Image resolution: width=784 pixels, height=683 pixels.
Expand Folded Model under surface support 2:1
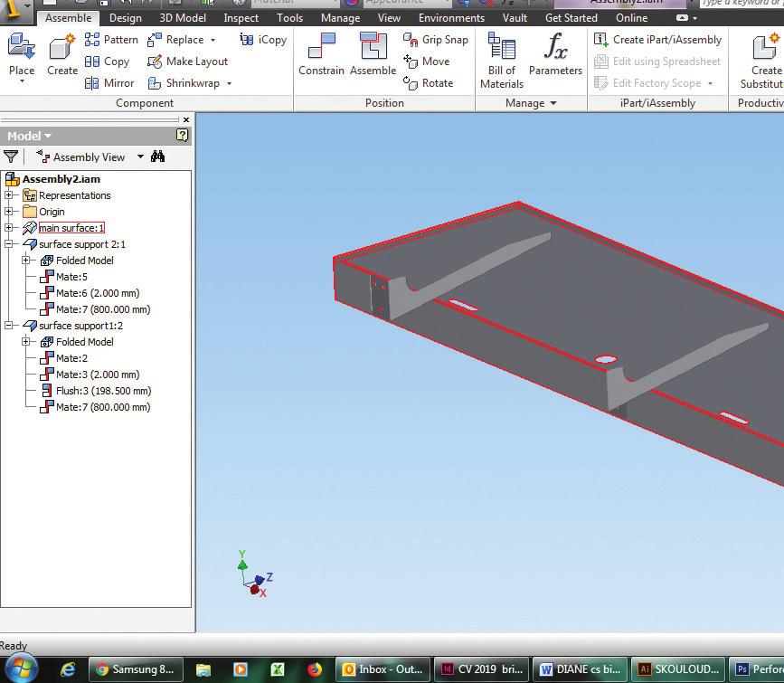25,261
